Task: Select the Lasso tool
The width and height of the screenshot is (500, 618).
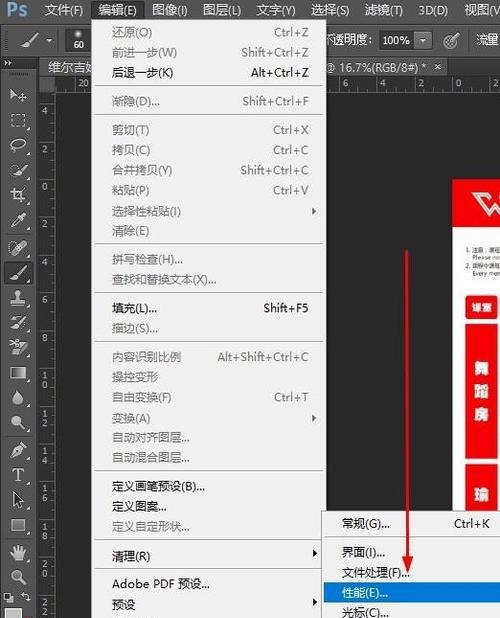Action: coord(18,145)
